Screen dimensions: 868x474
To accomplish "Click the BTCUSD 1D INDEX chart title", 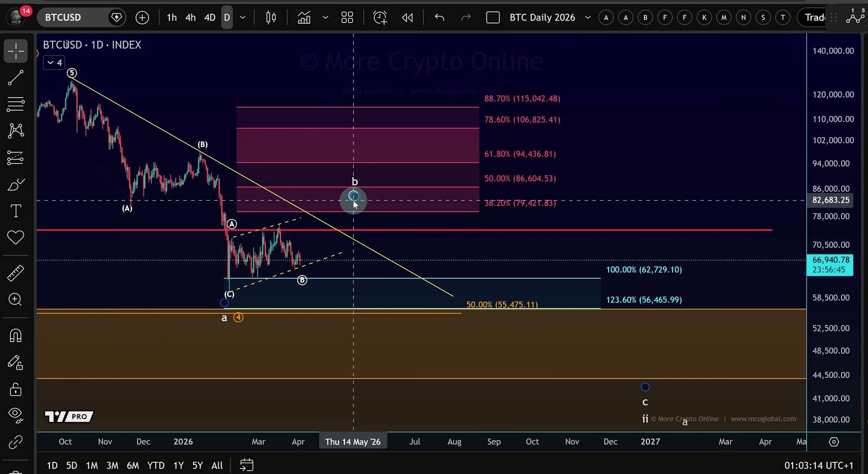I will (x=92, y=44).
